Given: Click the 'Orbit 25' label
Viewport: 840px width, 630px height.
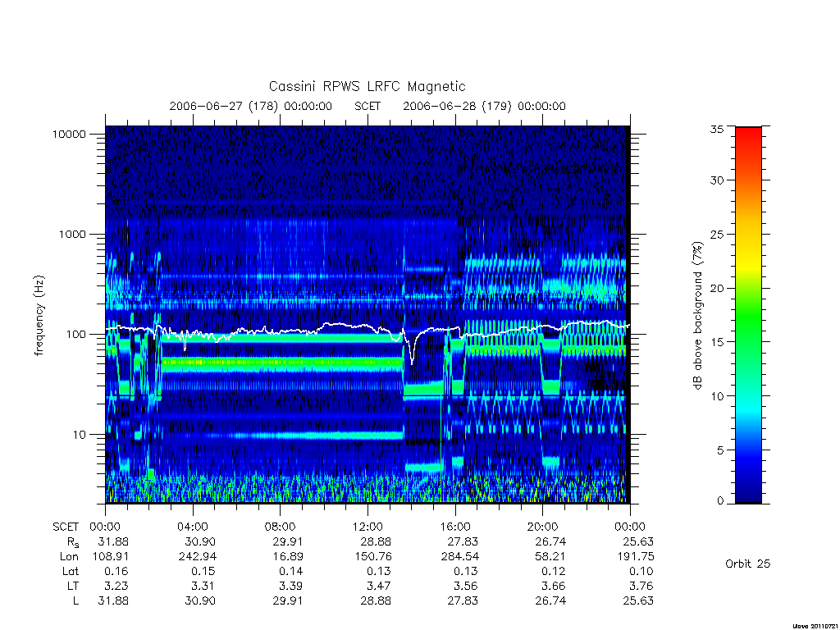Looking at the screenshot, I should click(x=748, y=564).
